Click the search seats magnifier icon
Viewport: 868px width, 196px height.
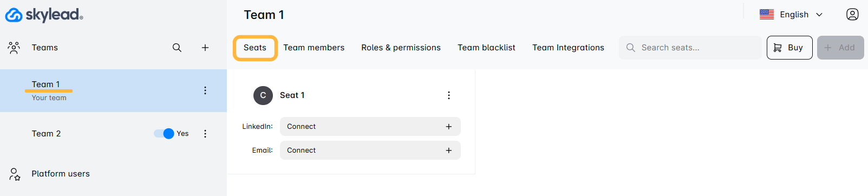631,48
